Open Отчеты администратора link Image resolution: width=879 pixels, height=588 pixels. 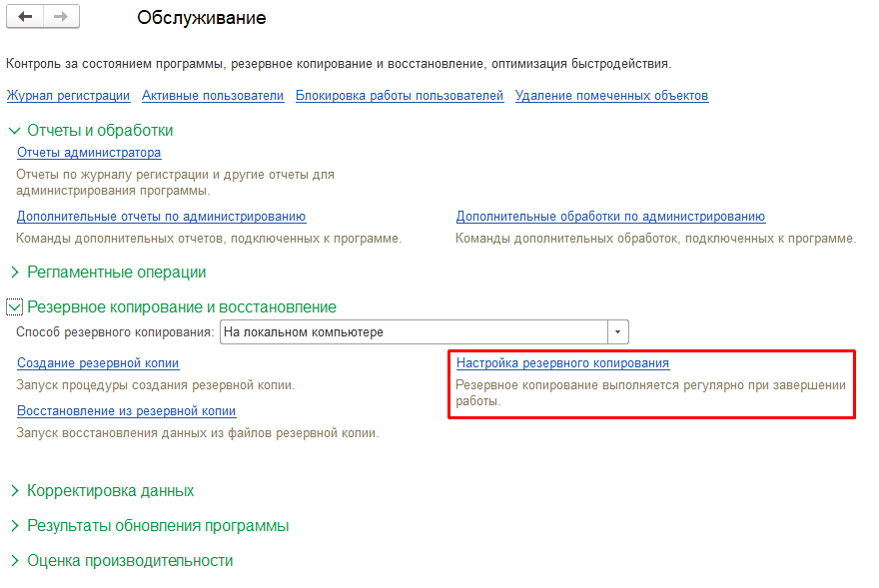click(x=89, y=153)
